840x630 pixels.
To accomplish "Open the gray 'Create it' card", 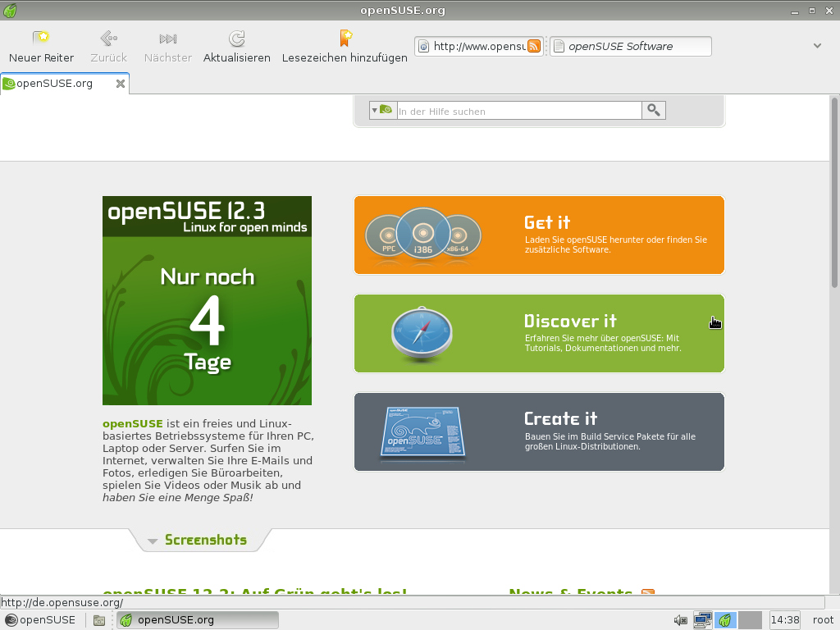I will pyautogui.click(x=539, y=431).
